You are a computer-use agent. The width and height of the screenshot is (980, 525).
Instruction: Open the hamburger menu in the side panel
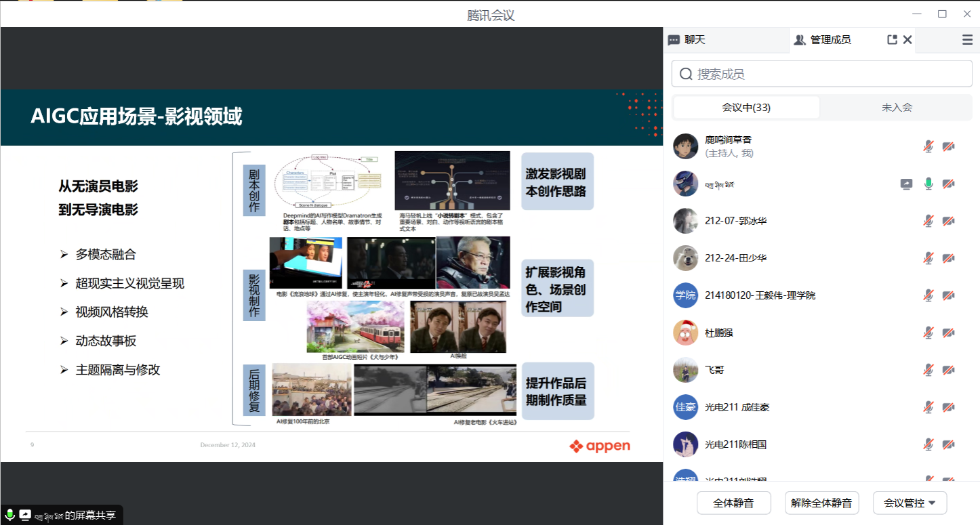967,40
